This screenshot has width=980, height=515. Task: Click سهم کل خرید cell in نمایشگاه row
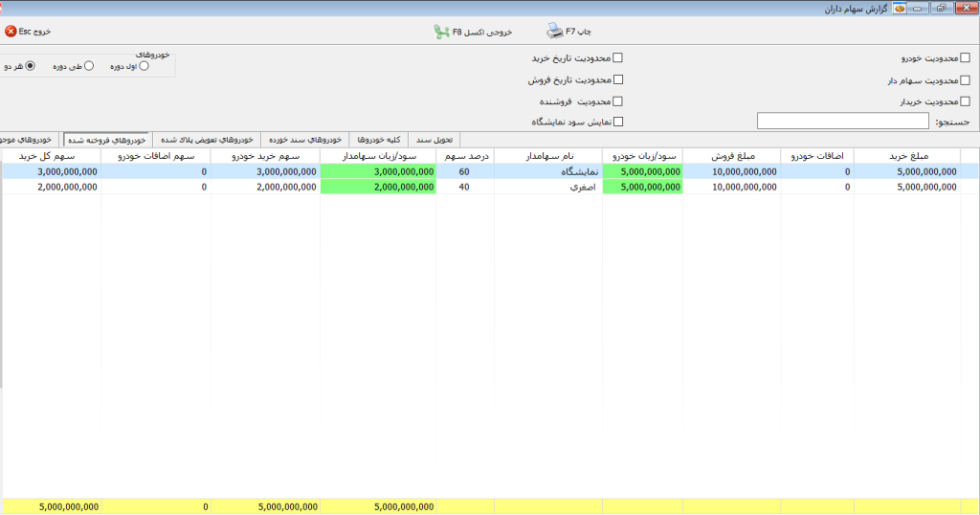(52, 171)
